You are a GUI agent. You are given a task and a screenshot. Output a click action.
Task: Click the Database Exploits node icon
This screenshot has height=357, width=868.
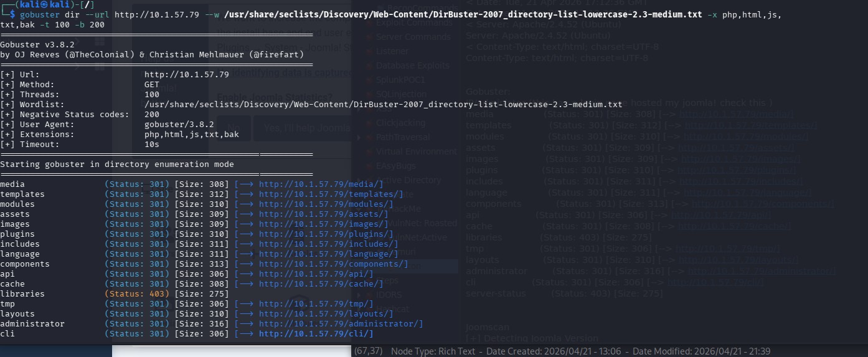tap(367, 66)
